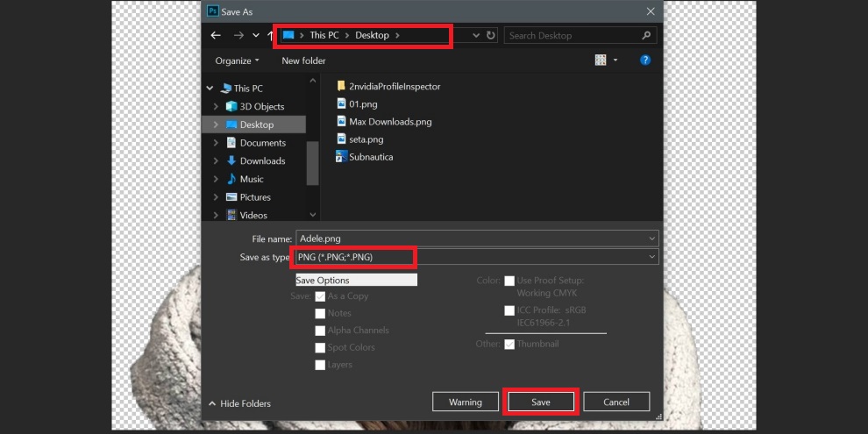Select 'This PC' breadcrumb in address bar
The width and height of the screenshot is (868, 434).
[x=324, y=35]
